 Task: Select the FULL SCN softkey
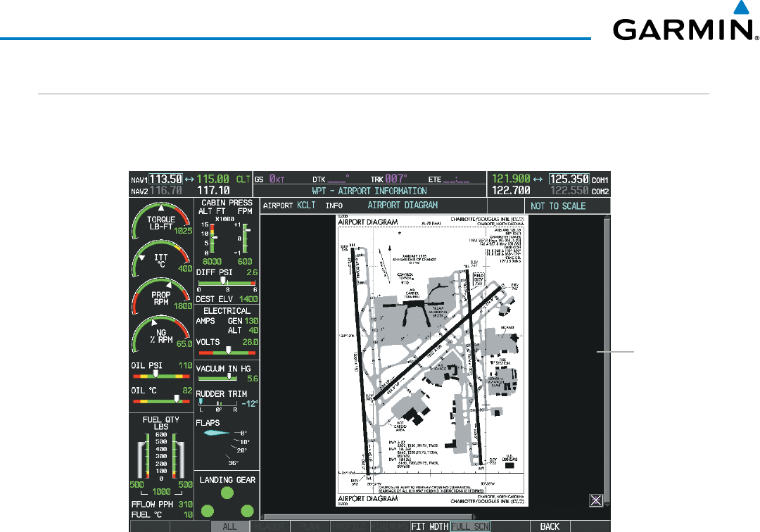470,526
